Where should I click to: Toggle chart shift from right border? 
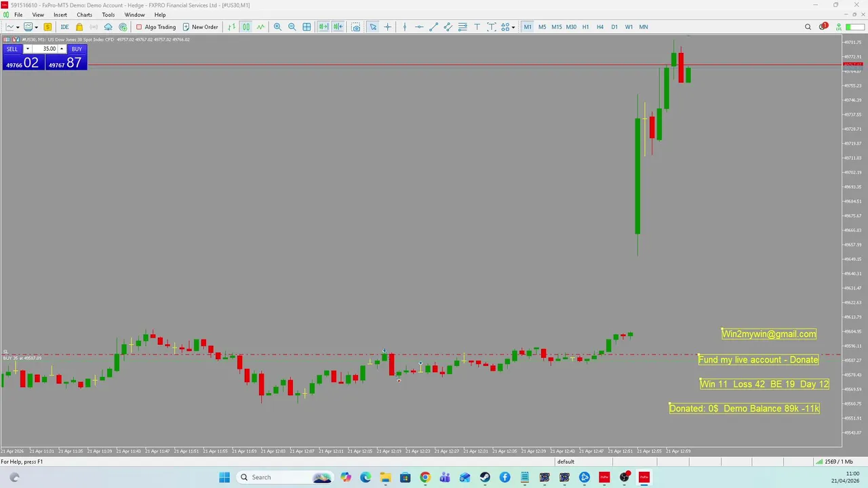click(338, 27)
